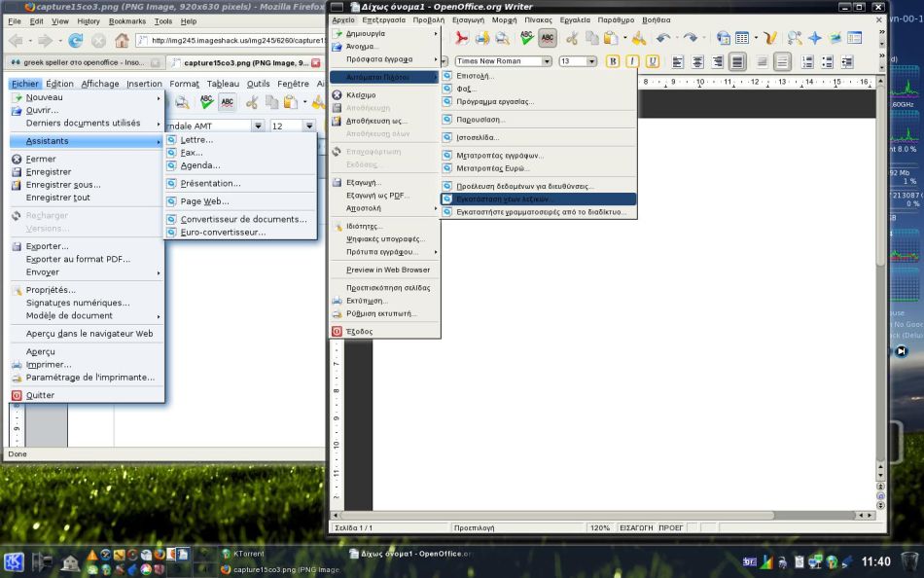
Task: Click the Undo arrow in Greek Writer toolbar
Action: tap(663, 38)
